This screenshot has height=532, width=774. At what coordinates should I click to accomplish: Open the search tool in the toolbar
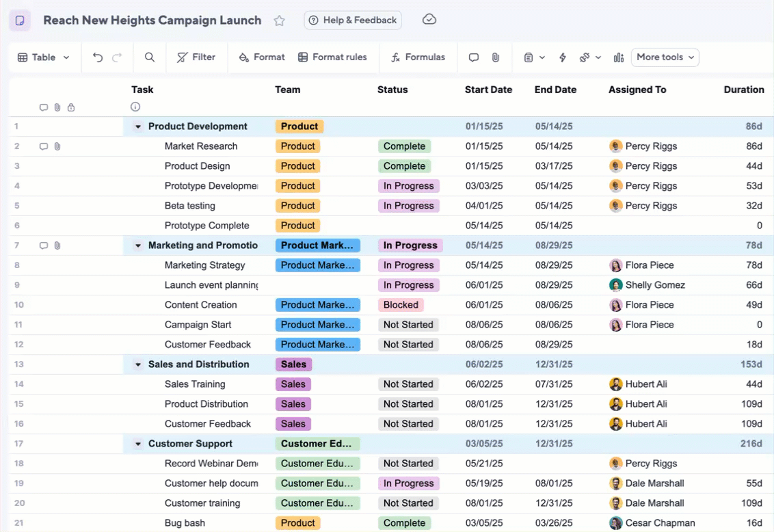pyautogui.click(x=149, y=57)
